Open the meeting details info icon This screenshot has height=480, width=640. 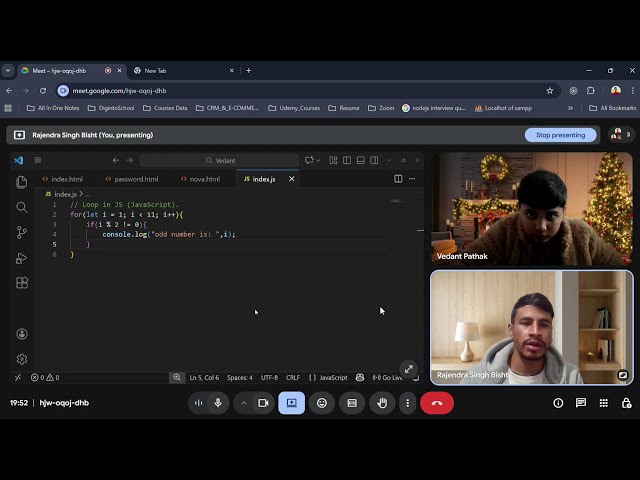(558, 403)
